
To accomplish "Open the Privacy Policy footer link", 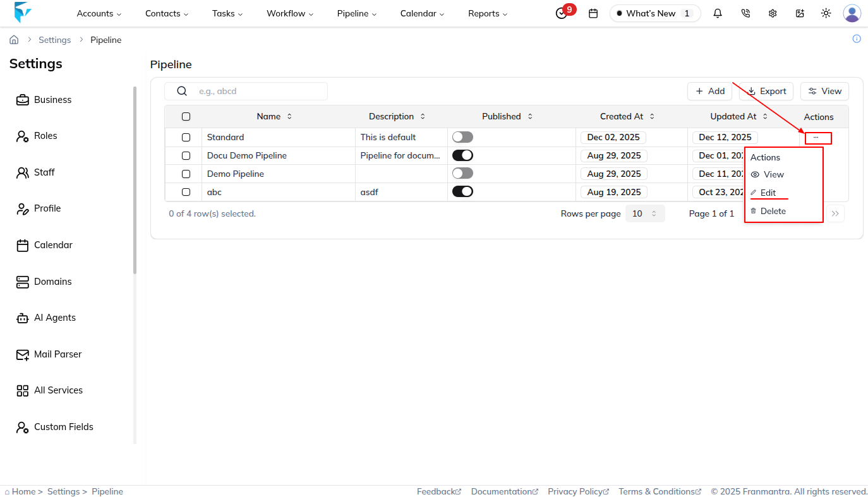I will (579, 491).
